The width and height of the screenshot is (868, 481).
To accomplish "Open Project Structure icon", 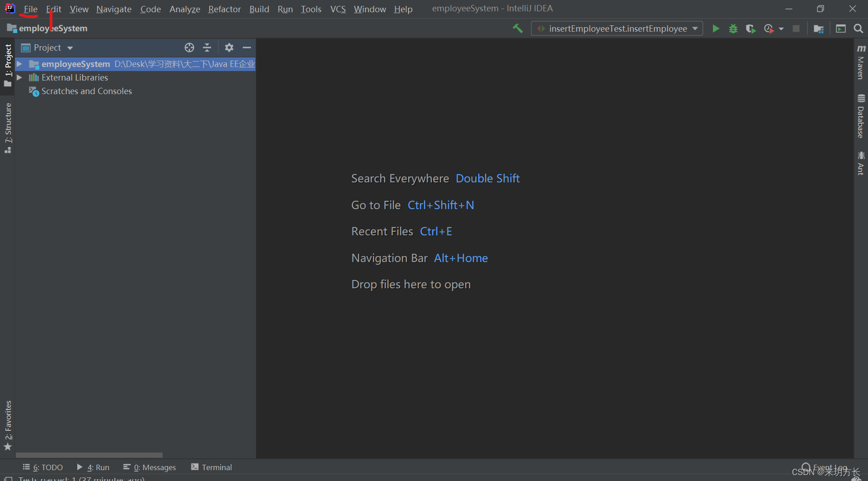I will [819, 29].
